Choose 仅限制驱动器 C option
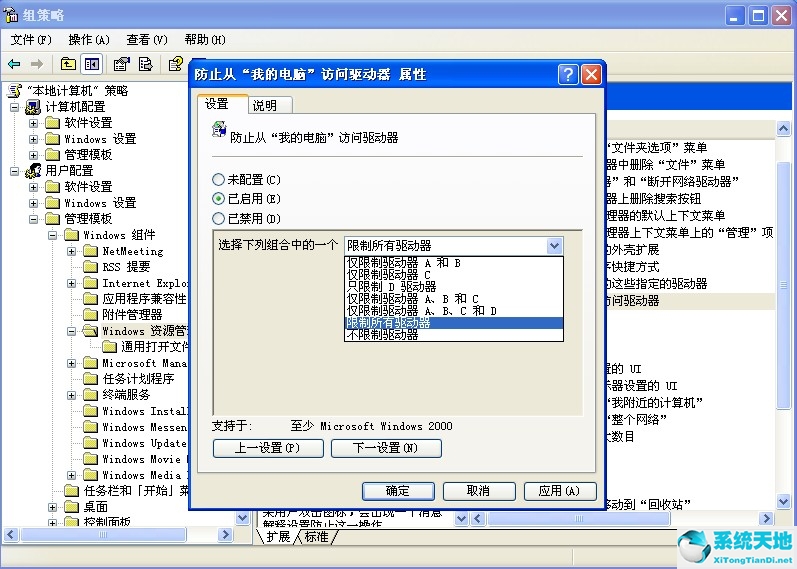The height and width of the screenshot is (569, 797). pyautogui.click(x=454, y=275)
